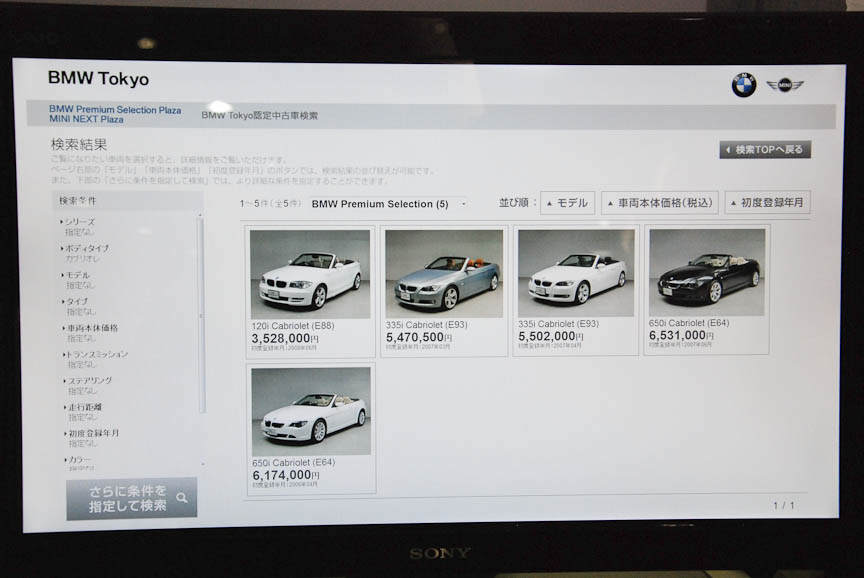Expand 走行距離 search condition

tap(83, 407)
